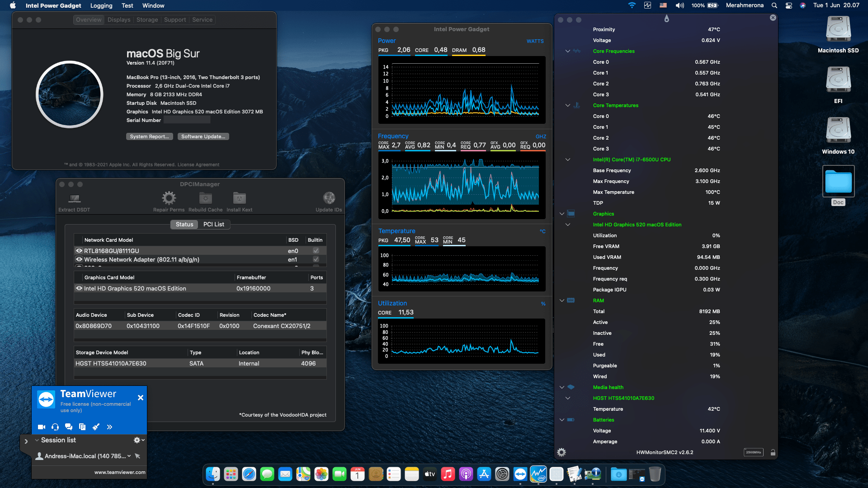Screen dimensions: 868x488
Task: Expand TeamViewer toolbar double arrow
Action: (109, 427)
